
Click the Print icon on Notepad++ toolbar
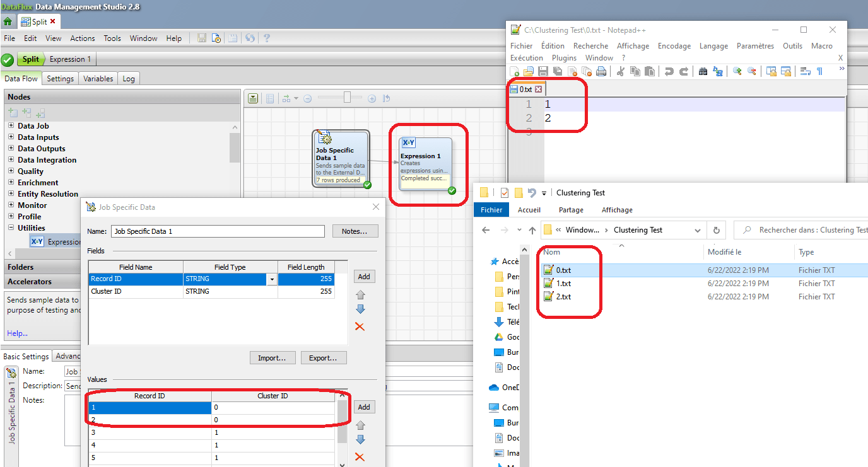[601, 71]
